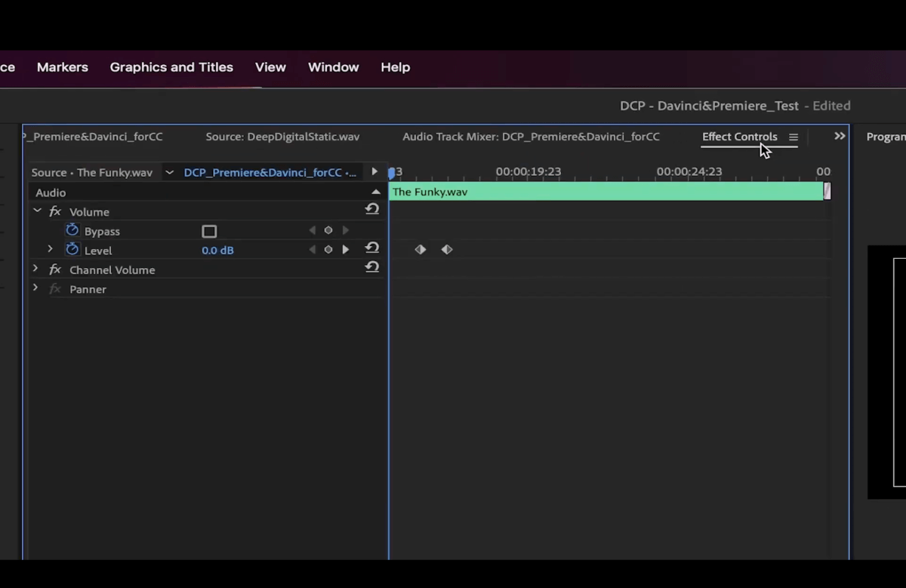906x588 pixels.
Task: Expand the Level parameter
Action: tap(51, 249)
